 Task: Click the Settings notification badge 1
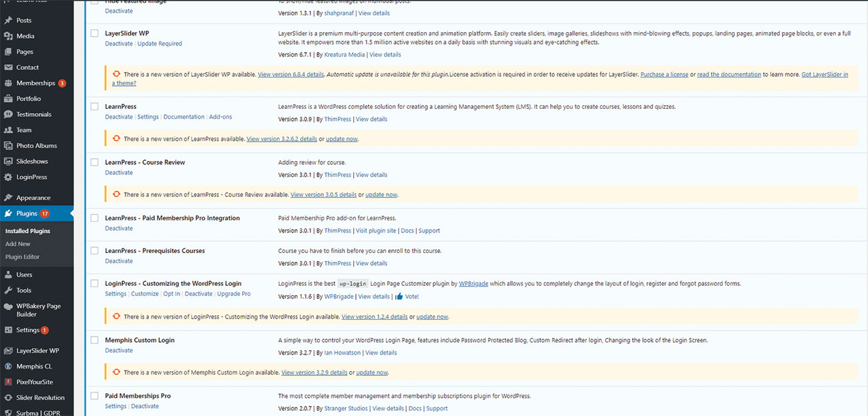tap(45, 330)
